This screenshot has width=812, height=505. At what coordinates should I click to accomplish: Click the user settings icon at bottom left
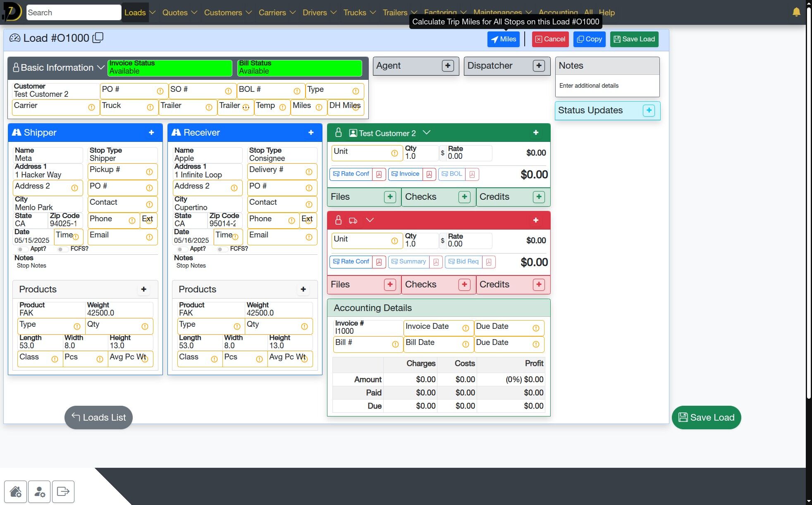coord(40,491)
